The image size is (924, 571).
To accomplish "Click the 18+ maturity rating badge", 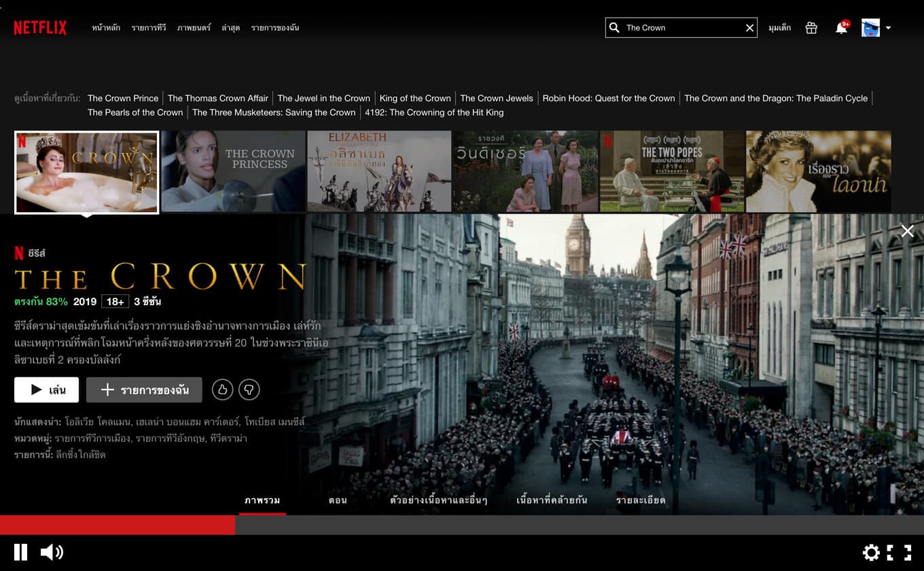I will click(115, 302).
